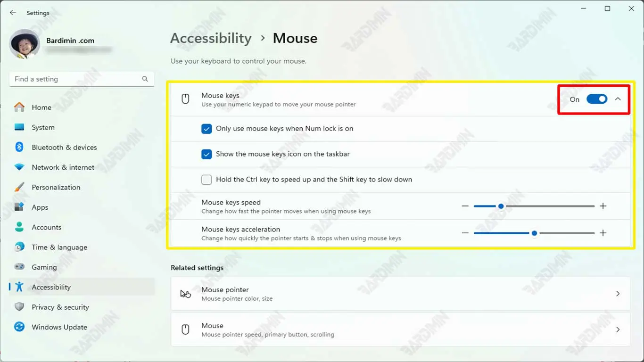Screen dimensions: 644x362
Task: Open Mouse related settings chevron arrow
Action: (x=618, y=329)
